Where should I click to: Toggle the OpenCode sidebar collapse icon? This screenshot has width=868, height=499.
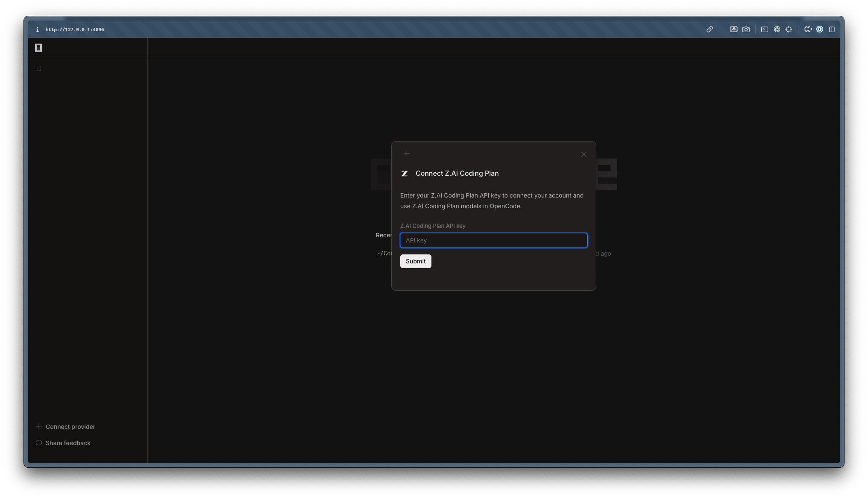coord(38,68)
